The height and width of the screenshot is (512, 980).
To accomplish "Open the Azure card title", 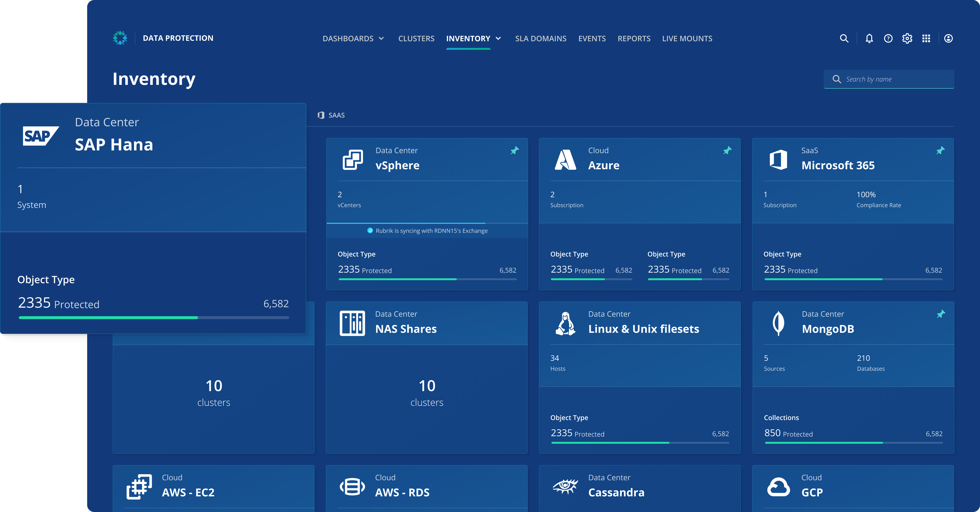I will coord(604,166).
